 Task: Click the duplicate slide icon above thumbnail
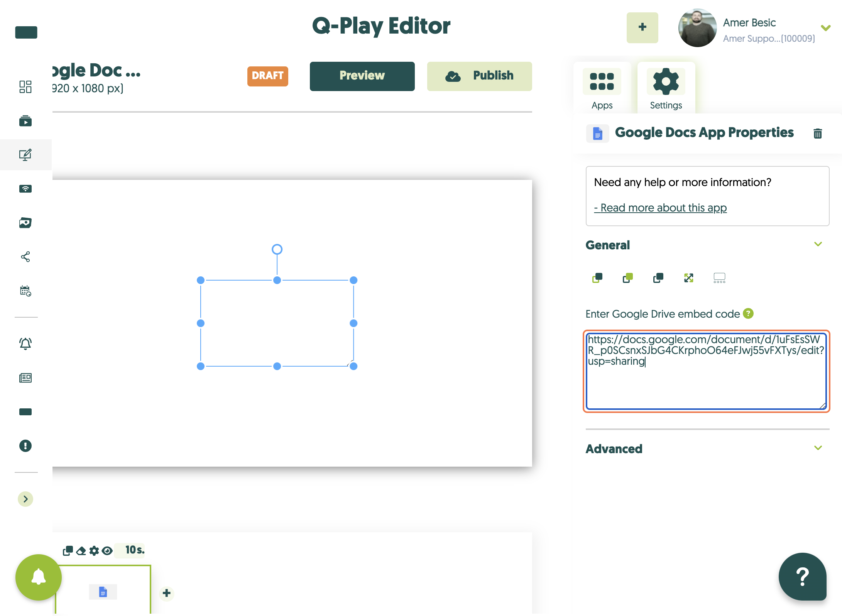click(68, 551)
